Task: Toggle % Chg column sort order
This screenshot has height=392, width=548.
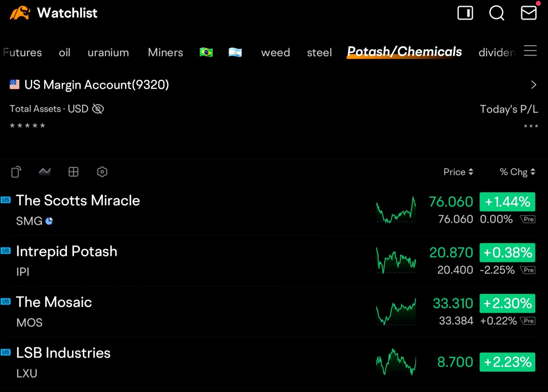Action: (517, 172)
